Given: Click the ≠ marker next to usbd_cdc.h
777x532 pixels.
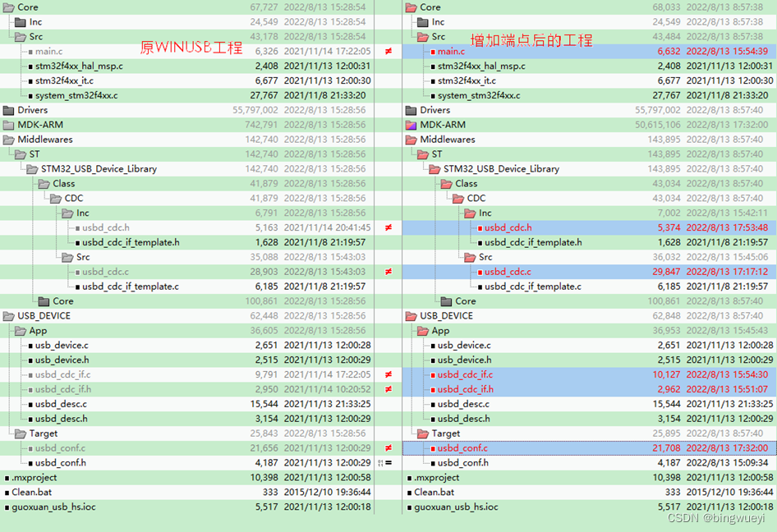Looking at the screenshot, I should point(388,227).
